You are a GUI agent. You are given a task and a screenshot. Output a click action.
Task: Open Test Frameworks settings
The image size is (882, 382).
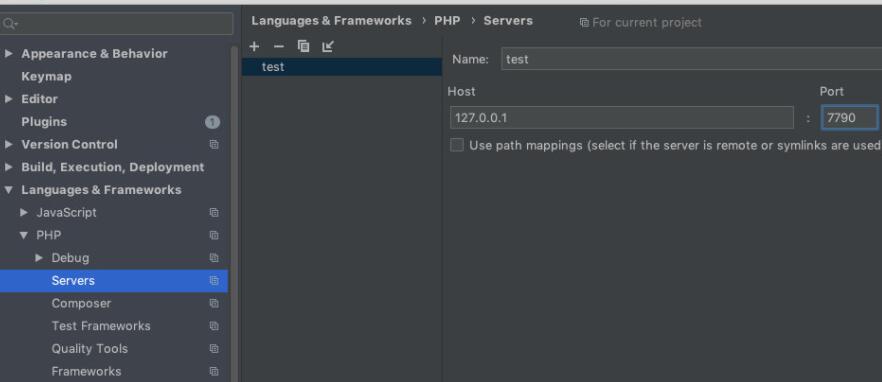[101, 326]
